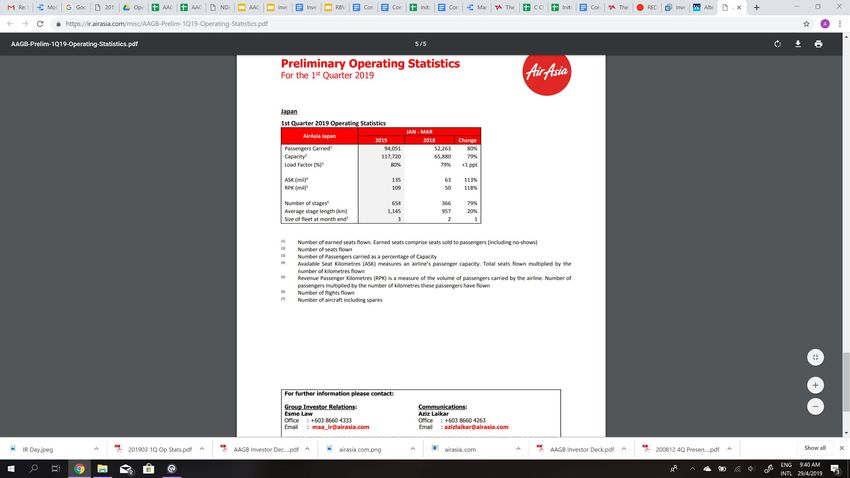Image resolution: width=850 pixels, height=478 pixels.
Task: Open Microsoft Store on the taskbar
Action: coord(149,469)
